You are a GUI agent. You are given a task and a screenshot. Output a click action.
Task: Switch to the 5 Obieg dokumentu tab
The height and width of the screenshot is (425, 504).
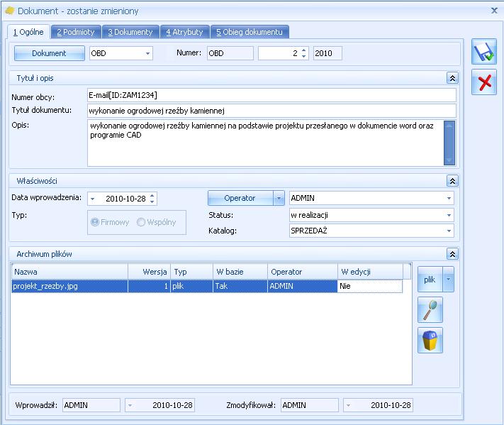(x=250, y=32)
